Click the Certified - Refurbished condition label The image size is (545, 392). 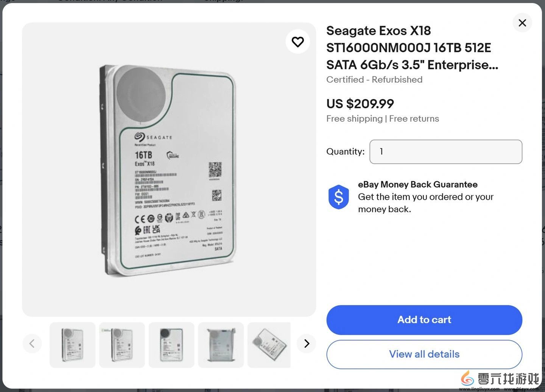tap(374, 79)
